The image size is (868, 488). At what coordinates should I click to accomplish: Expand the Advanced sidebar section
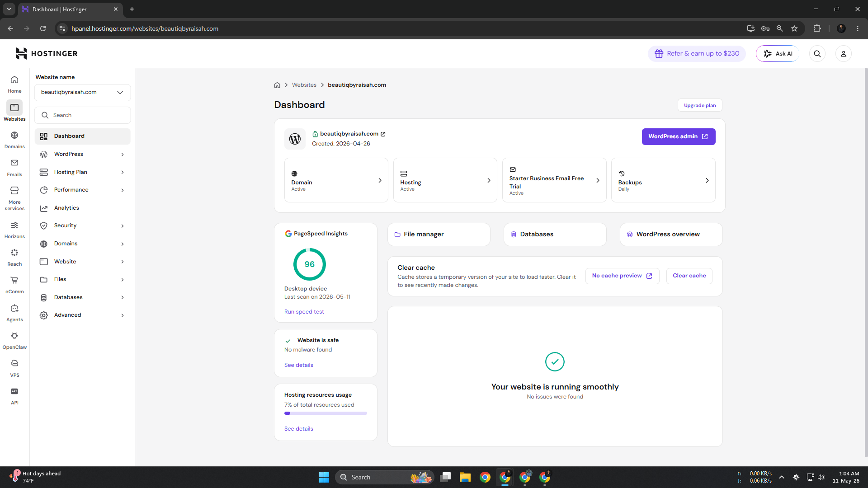[x=83, y=315]
